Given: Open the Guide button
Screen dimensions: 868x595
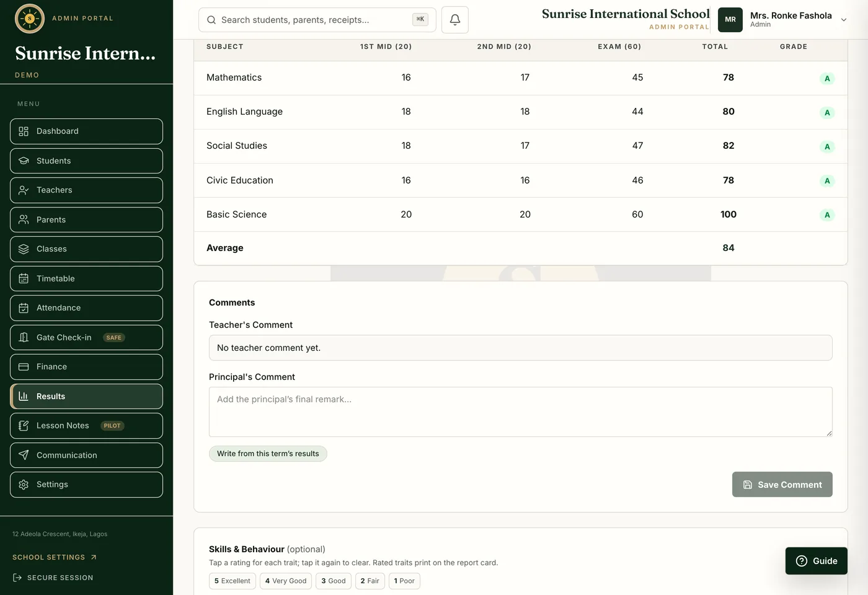Looking at the screenshot, I should (817, 561).
